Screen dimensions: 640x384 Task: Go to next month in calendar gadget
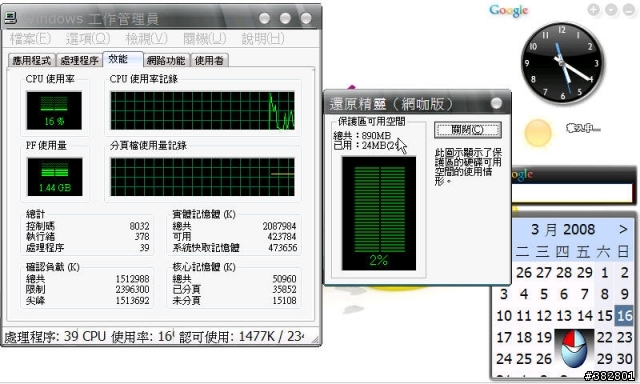pyautogui.click(x=623, y=229)
